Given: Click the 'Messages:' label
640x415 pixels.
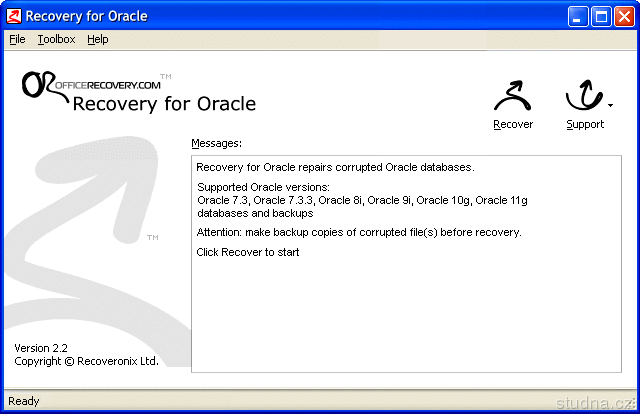Looking at the screenshot, I should coord(216,143).
